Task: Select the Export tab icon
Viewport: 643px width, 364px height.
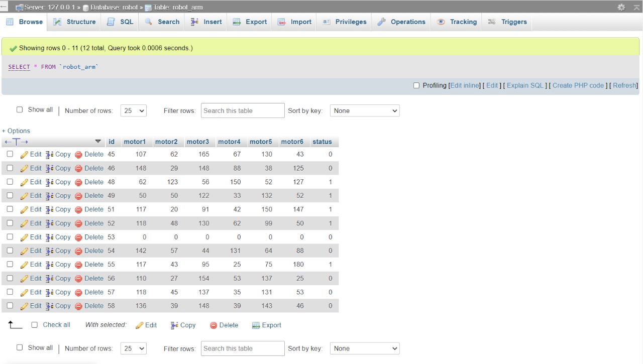Action: 236,22
